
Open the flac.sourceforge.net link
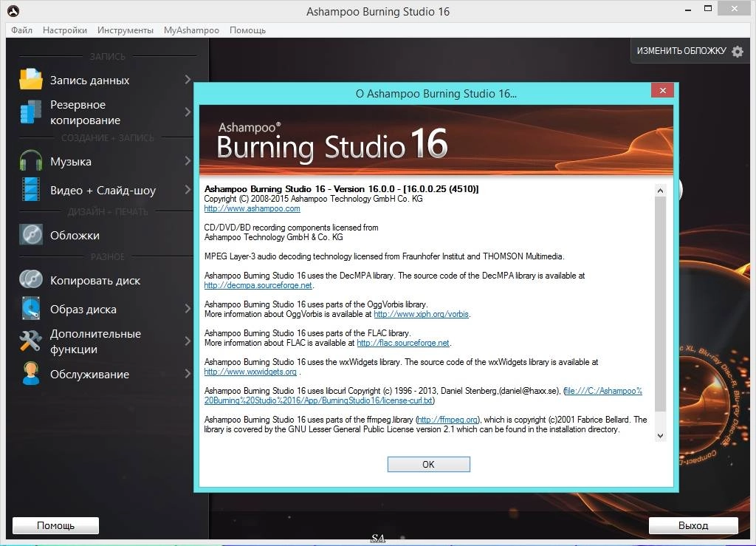403,343
